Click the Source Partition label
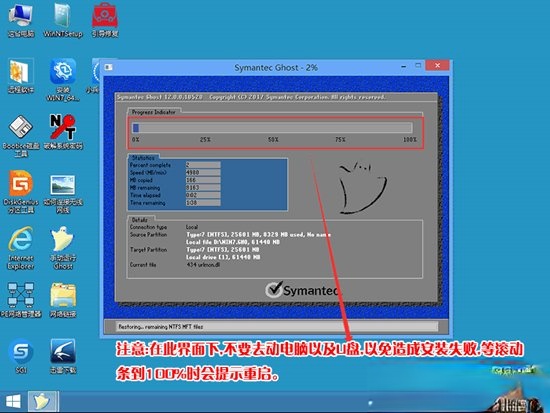 coord(148,234)
